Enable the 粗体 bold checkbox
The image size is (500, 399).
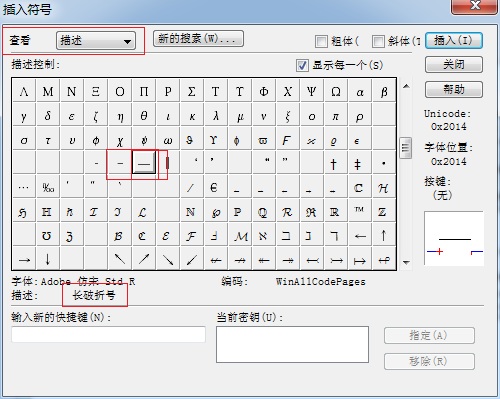pyautogui.click(x=321, y=41)
